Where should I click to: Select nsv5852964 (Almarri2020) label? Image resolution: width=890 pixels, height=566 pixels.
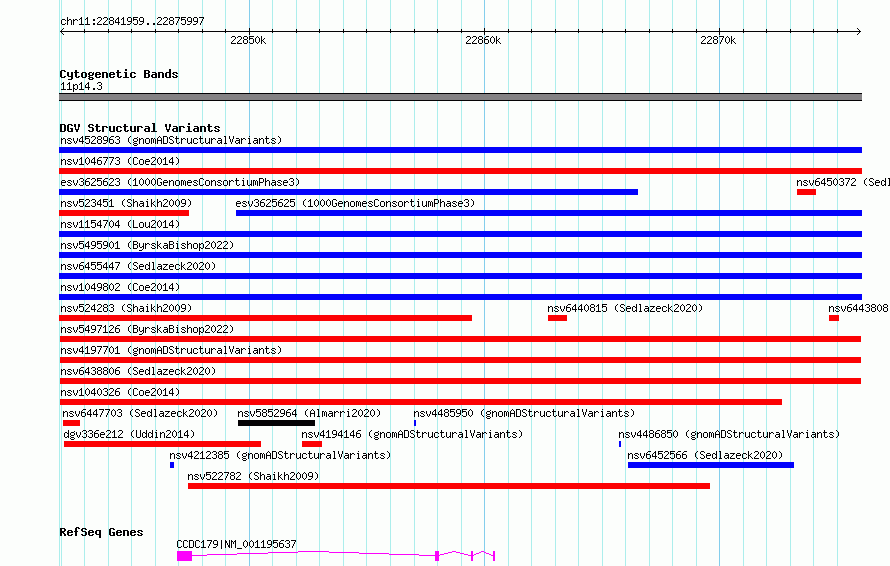pos(309,413)
